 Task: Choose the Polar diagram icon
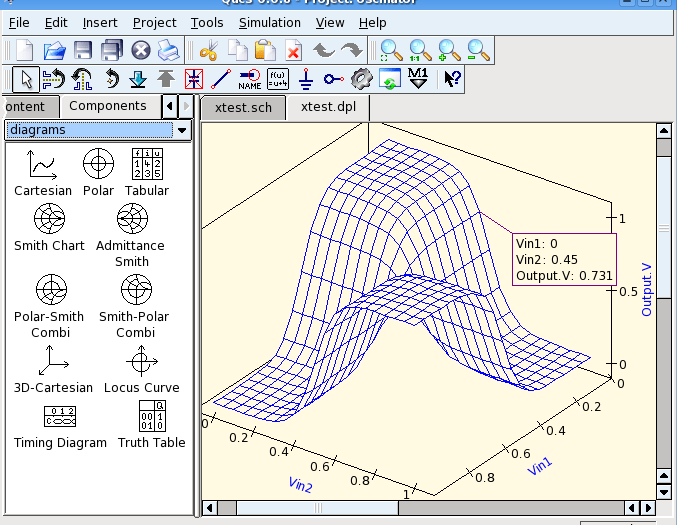click(98, 162)
